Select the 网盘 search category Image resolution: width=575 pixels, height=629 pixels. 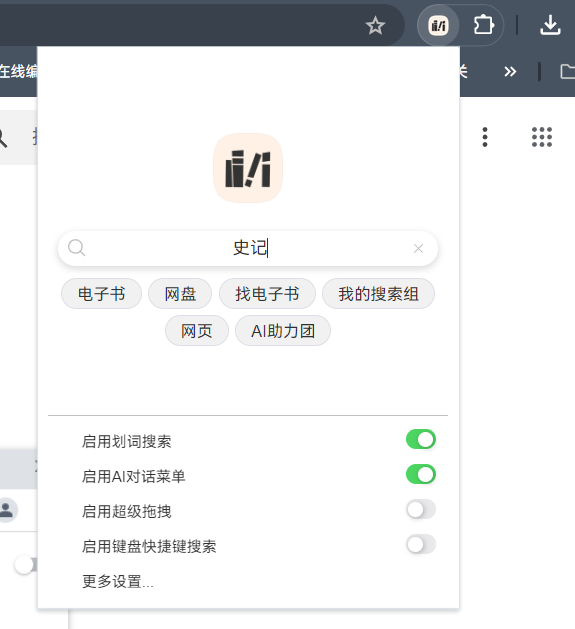click(x=180, y=294)
